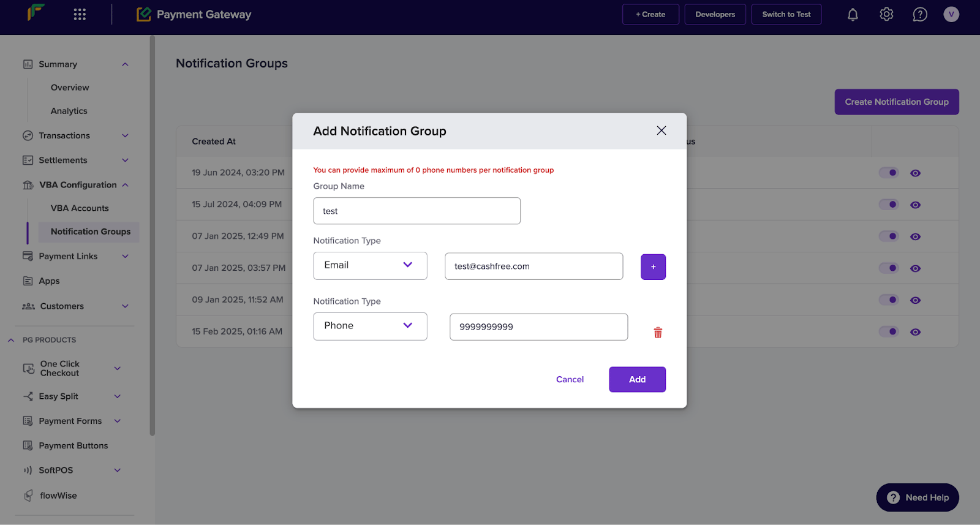Select VBA Accounts in the sidebar
This screenshot has height=525, width=980.
click(80, 208)
